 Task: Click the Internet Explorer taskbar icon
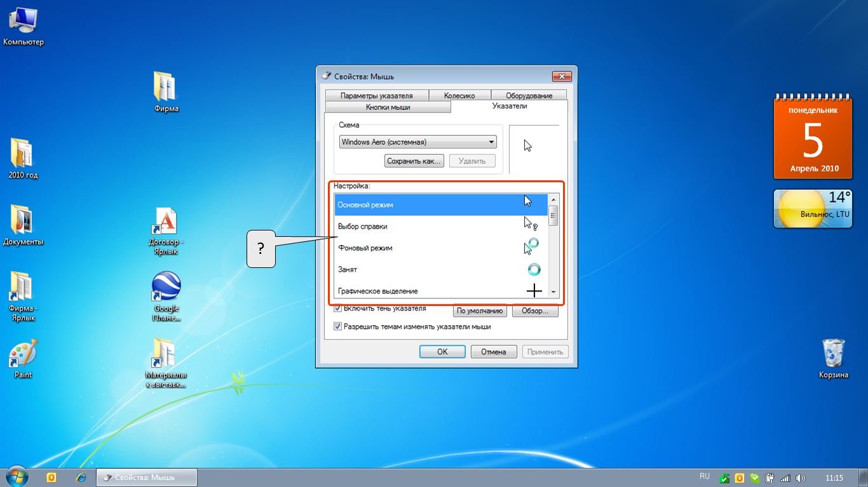click(81, 477)
